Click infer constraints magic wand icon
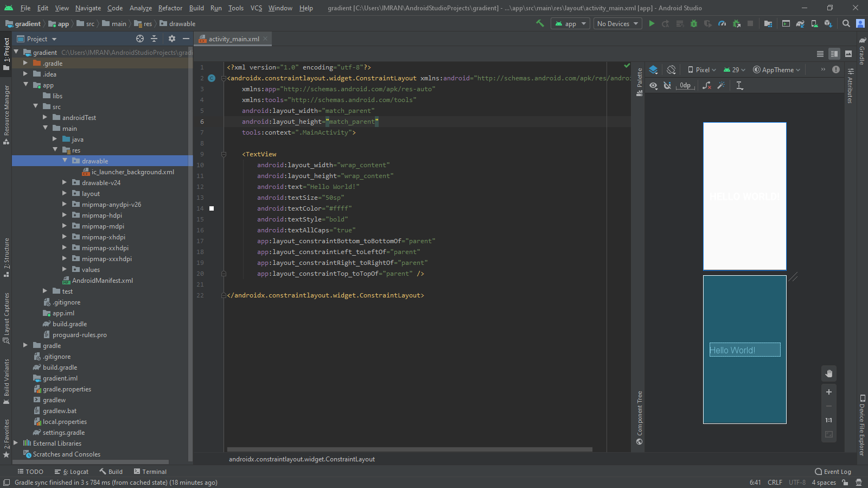The height and width of the screenshot is (488, 868). [x=721, y=85]
